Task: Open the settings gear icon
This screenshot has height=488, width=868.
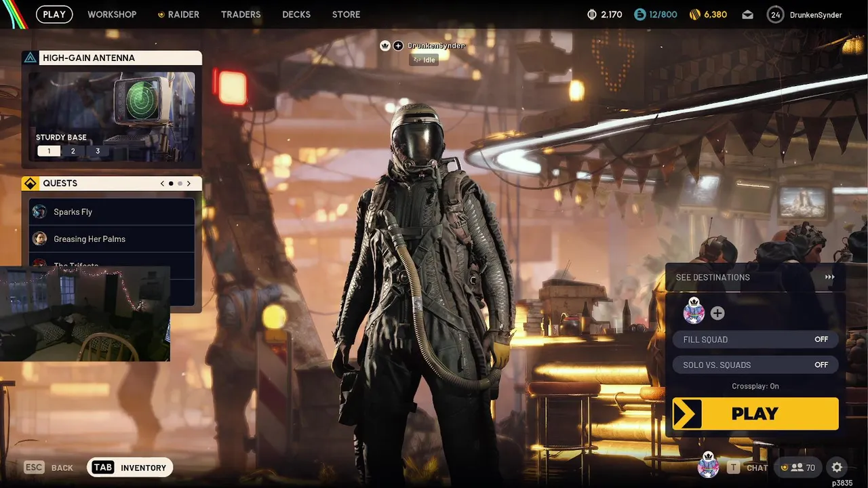Action: click(x=837, y=467)
